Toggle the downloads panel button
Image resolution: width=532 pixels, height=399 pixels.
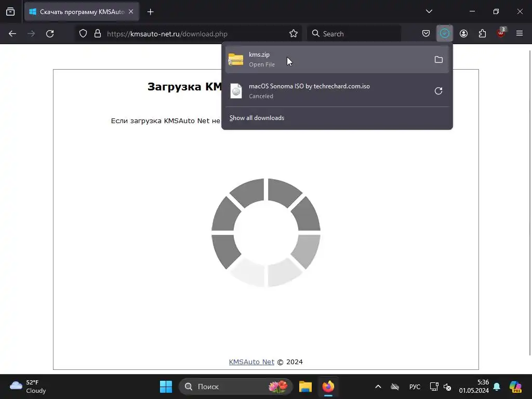pos(445,34)
